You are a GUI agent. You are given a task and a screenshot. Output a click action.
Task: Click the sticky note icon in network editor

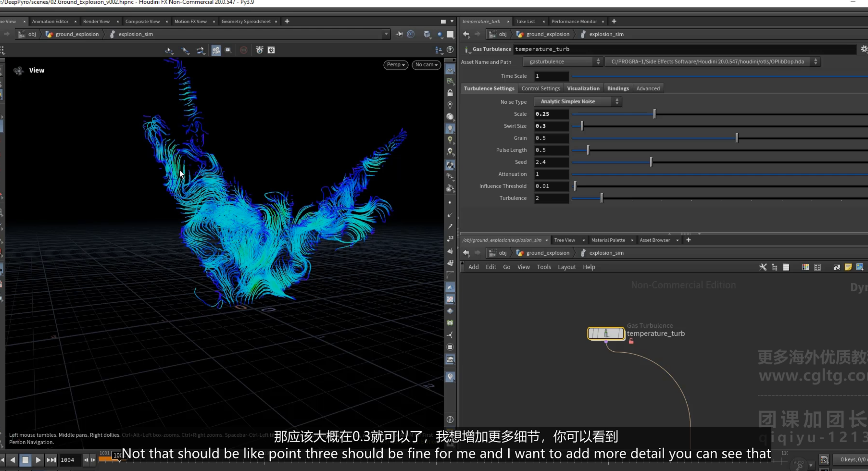pos(848,267)
